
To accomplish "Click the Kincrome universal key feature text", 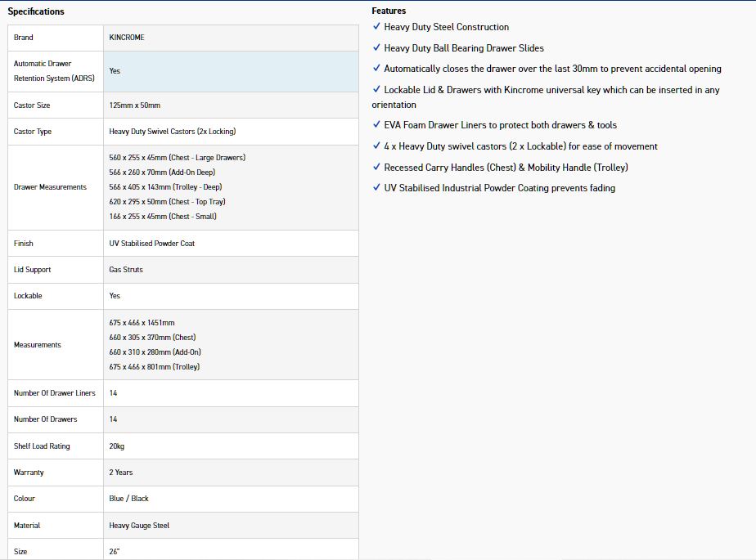I will point(546,96).
